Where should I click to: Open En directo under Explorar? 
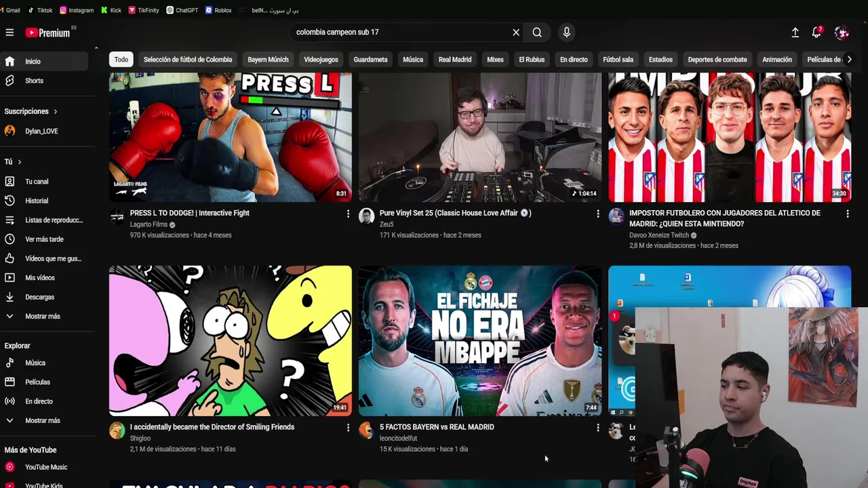click(x=44, y=401)
